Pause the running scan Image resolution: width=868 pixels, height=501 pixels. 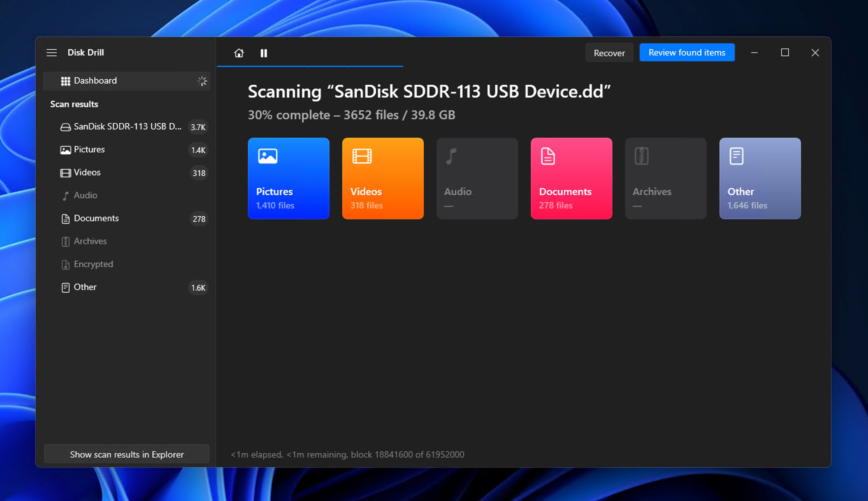point(264,53)
